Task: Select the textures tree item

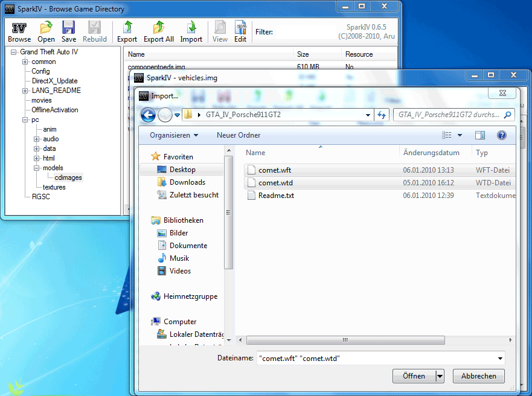Action: tap(54, 187)
